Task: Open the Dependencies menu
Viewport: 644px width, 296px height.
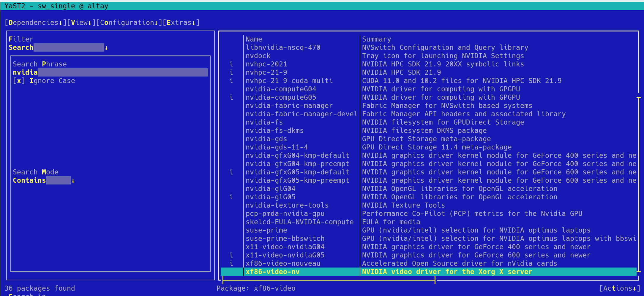Action: pyautogui.click(x=35, y=23)
